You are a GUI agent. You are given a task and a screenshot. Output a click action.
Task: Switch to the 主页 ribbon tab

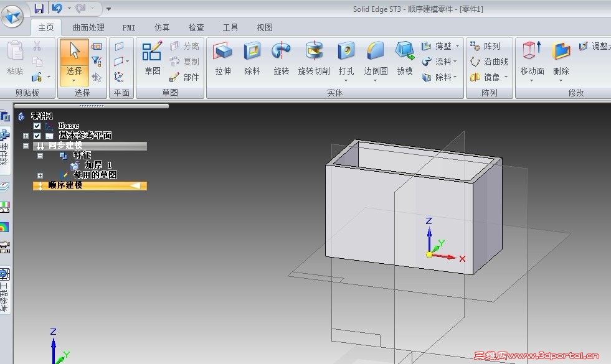(x=46, y=27)
